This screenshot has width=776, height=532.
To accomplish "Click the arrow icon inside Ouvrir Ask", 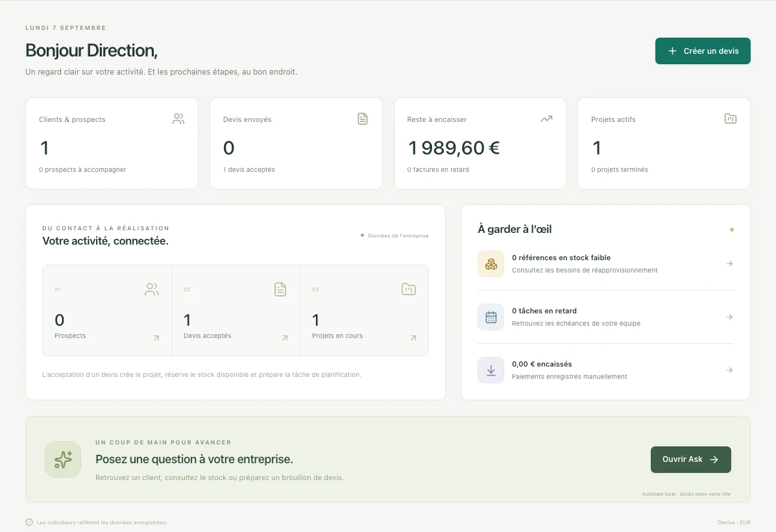I will click(714, 459).
